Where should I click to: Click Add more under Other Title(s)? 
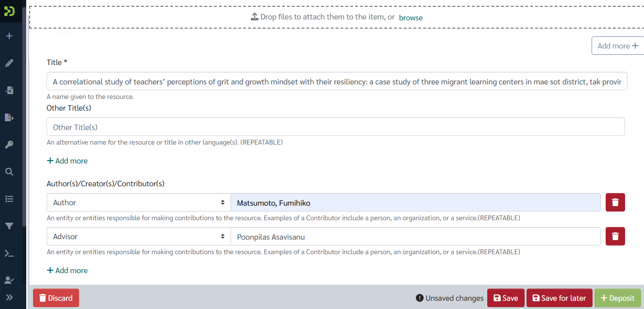coord(67,161)
